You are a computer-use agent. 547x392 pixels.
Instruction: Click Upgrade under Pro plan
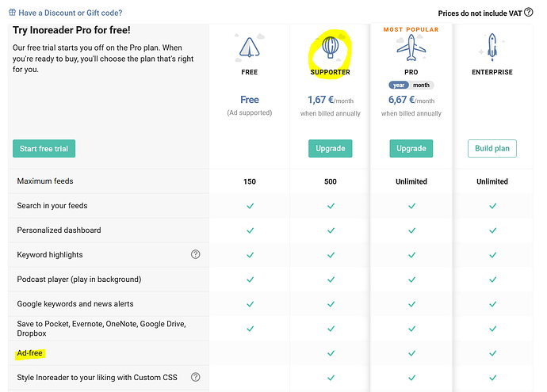pos(411,148)
